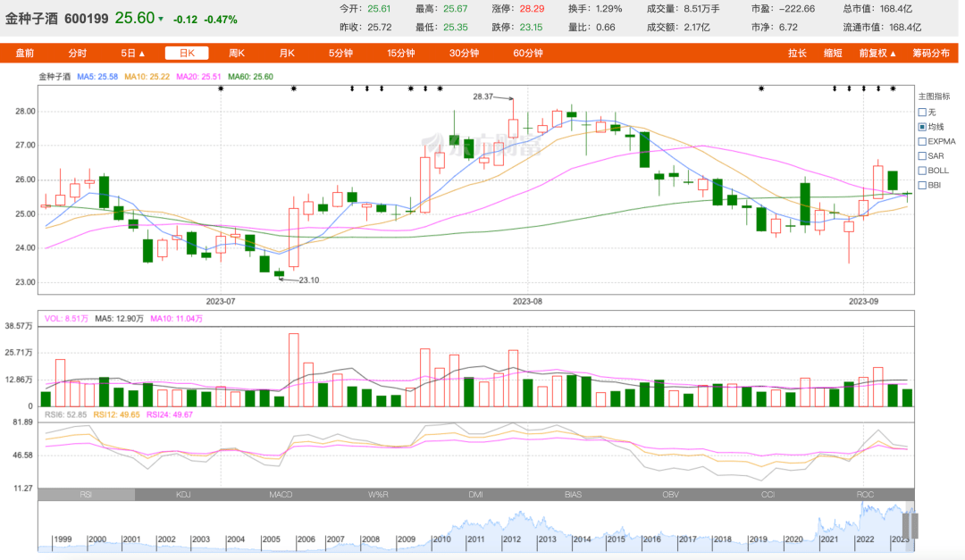Click the gray timeline range slider handle

tap(910, 525)
